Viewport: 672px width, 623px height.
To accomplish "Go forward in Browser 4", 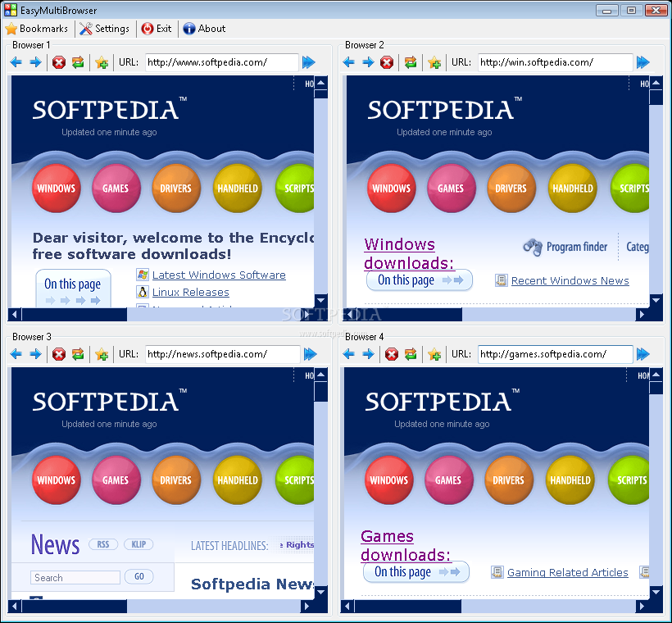I will point(368,354).
